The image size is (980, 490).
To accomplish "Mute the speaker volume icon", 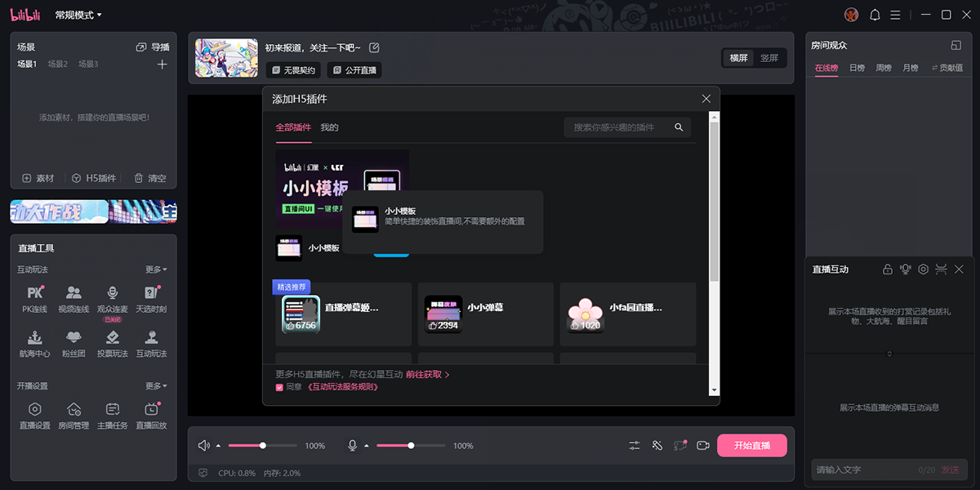I will pos(204,446).
